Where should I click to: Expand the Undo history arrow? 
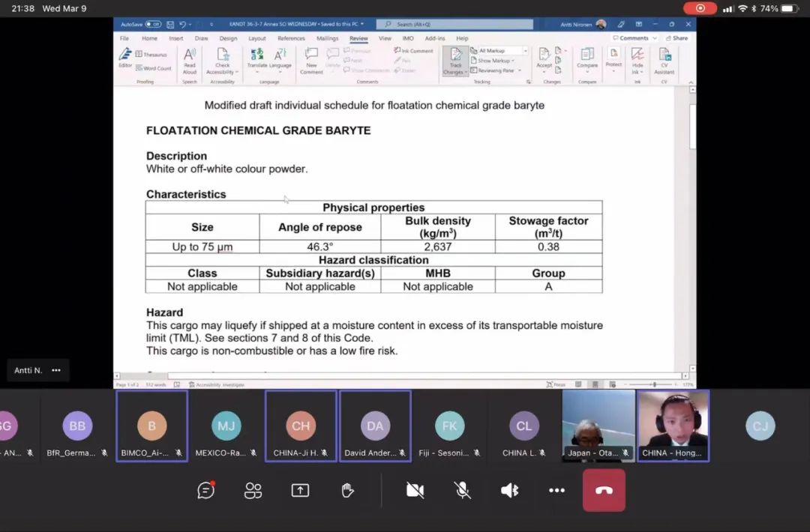[x=190, y=24]
